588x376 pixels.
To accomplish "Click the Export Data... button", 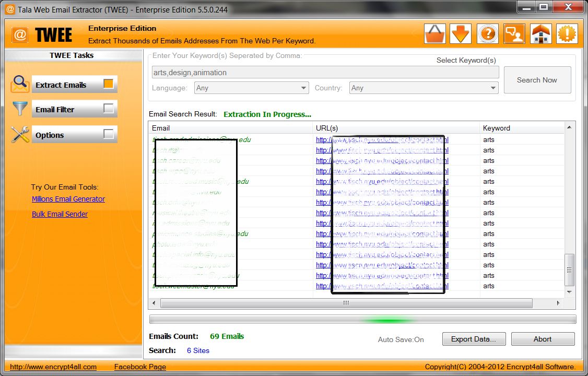I will coord(474,339).
